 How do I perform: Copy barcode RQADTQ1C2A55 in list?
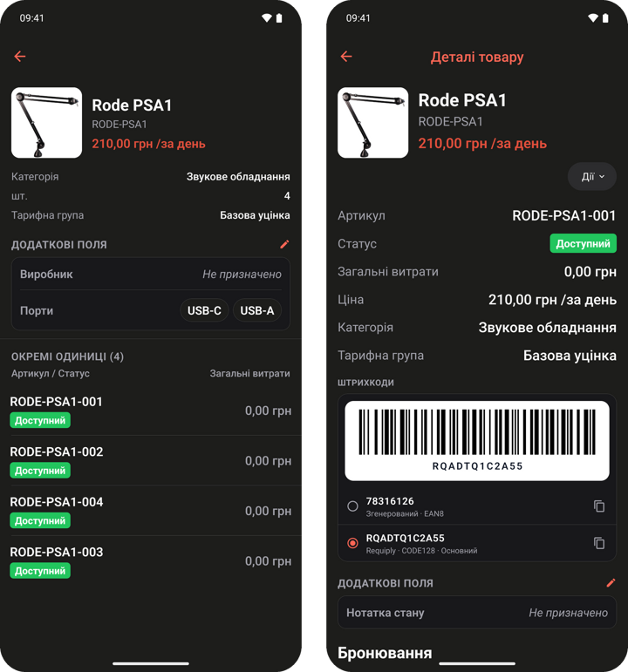tap(599, 543)
